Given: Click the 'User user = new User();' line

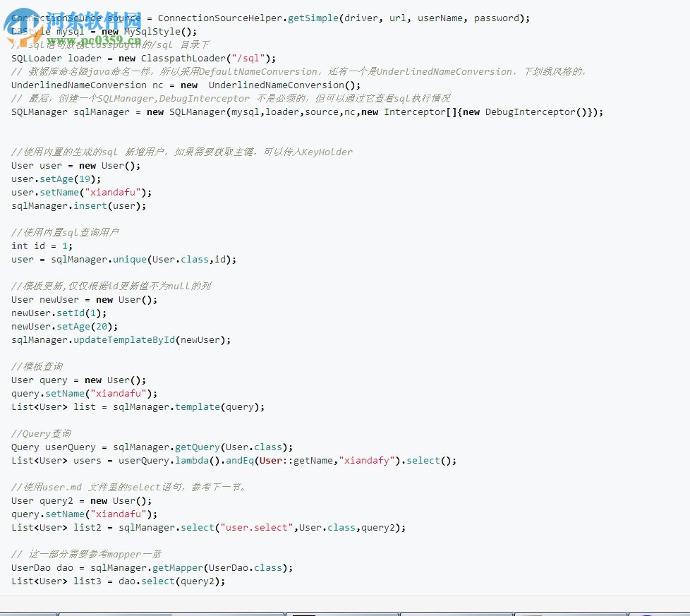Looking at the screenshot, I should pos(76,166).
